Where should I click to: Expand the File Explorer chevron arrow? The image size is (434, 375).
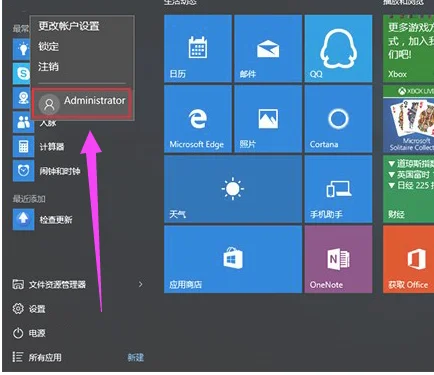(x=140, y=284)
